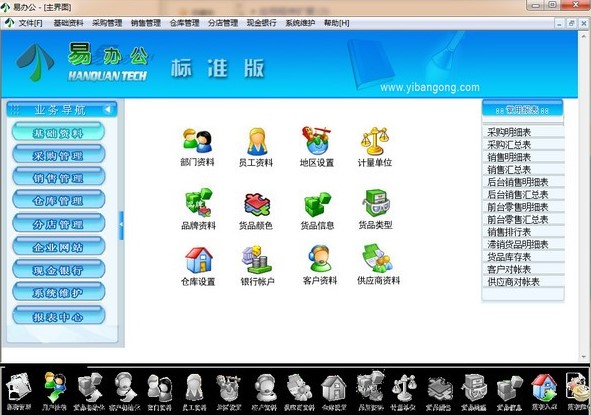The height and width of the screenshot is (415, 591).
Task: Select 报表中心 navigation button
Action: pyautogui.click(x=58, y=316)
